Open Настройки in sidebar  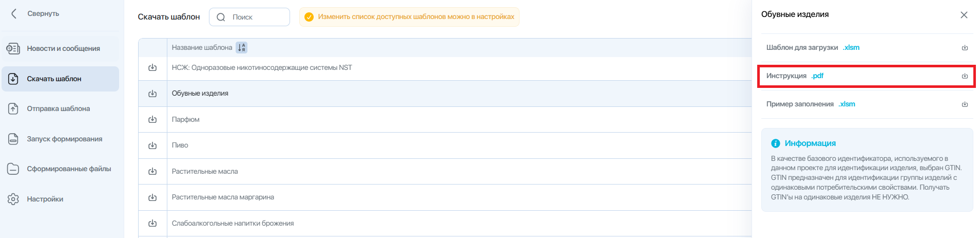[x=60, y=199]
